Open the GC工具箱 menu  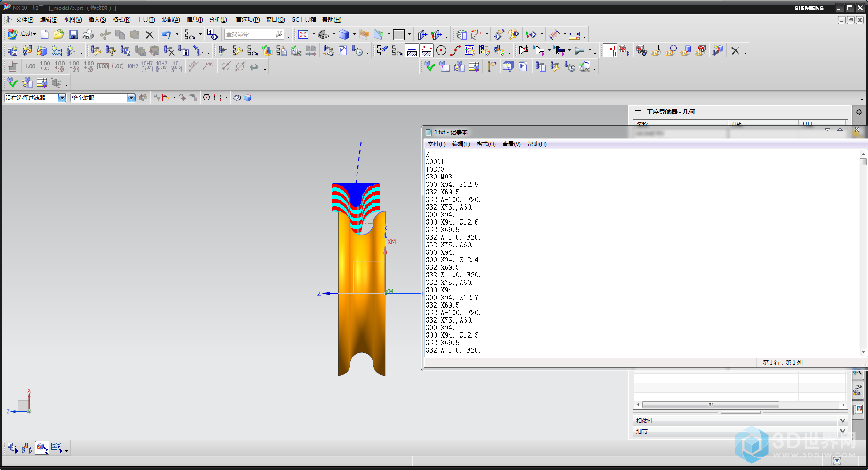(304, 20)
